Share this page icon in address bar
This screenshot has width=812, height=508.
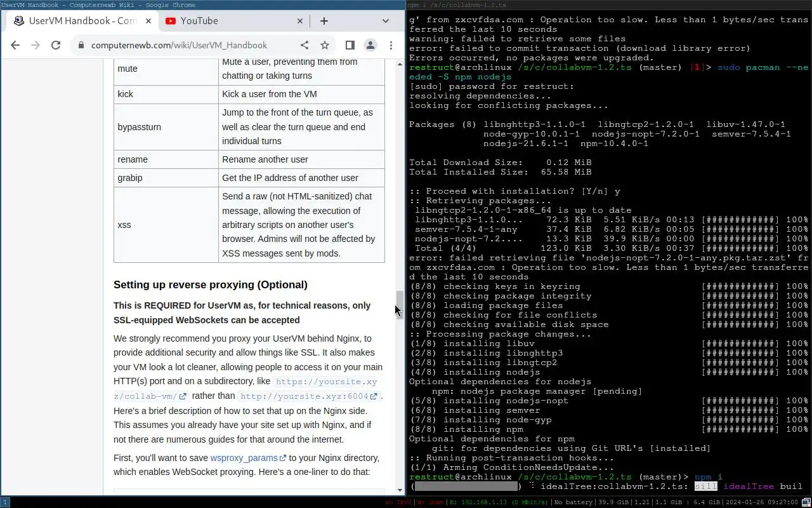(304, 45)
